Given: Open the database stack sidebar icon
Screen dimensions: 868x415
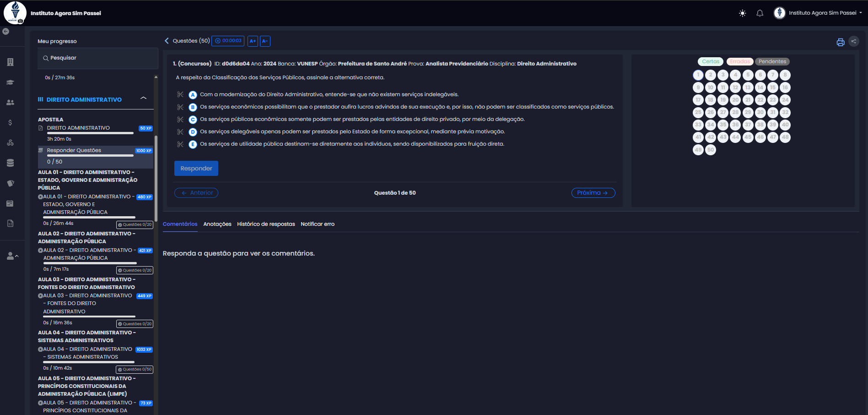Looking at the screenshot, I should point(10,163).
